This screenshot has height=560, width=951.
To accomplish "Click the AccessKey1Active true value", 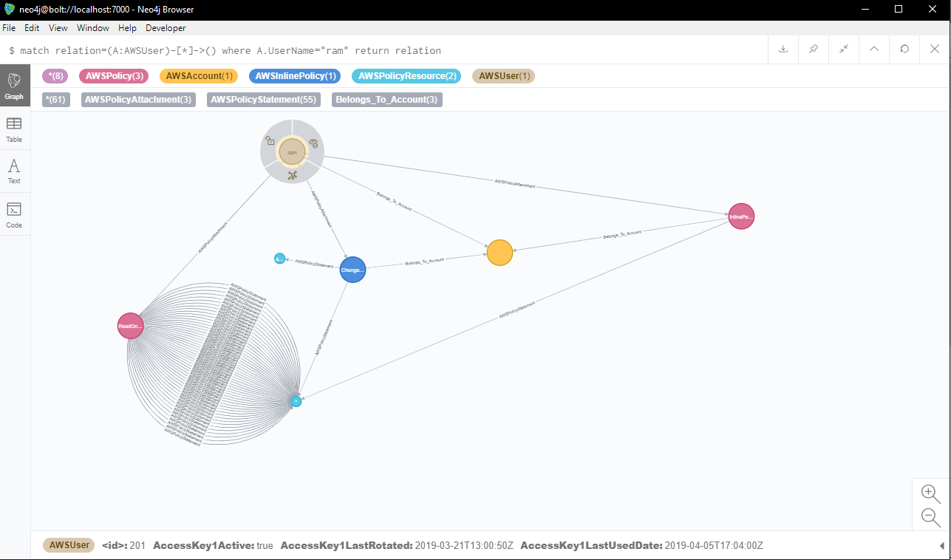I will point(265,546).
